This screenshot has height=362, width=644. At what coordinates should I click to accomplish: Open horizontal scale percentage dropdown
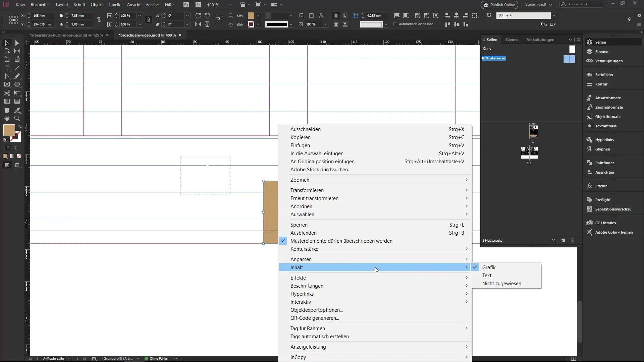140,15
